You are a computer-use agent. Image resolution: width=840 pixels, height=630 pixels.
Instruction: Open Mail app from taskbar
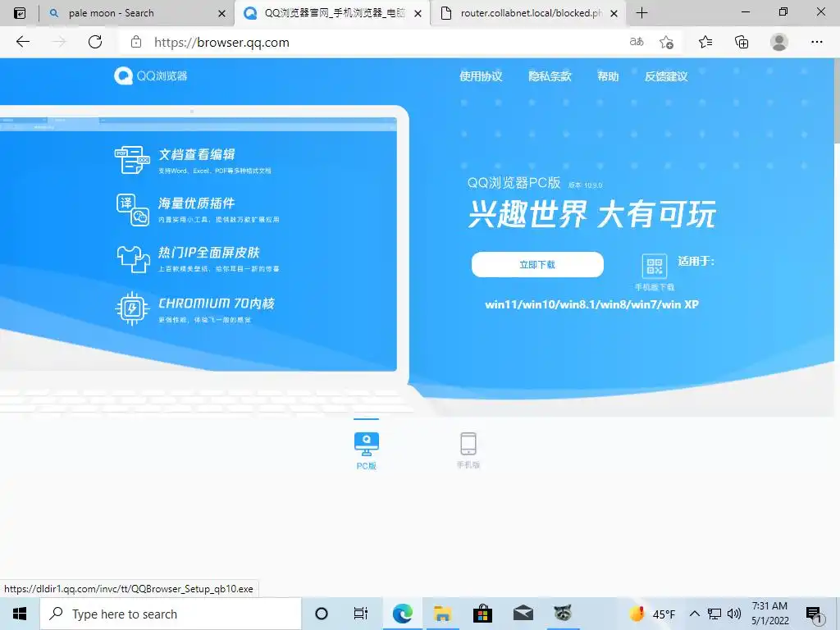pyautogui.click(x=523, y=614)
